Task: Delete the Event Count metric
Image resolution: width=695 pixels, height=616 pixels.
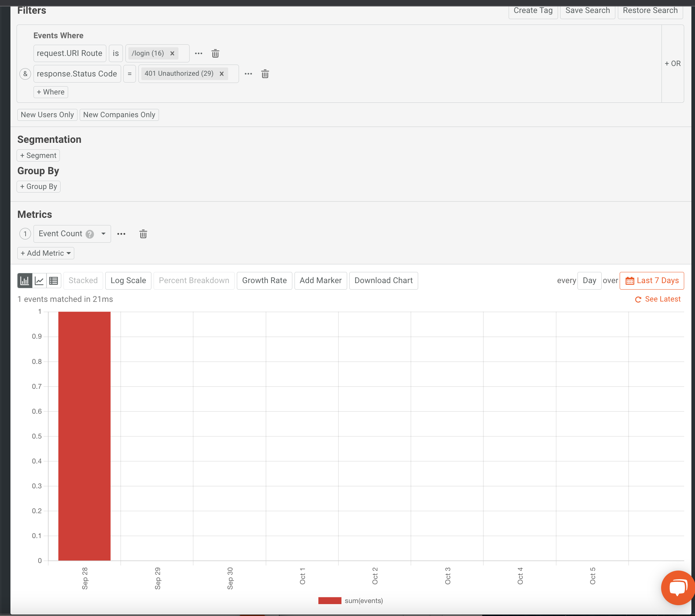Action: point(143,234)
